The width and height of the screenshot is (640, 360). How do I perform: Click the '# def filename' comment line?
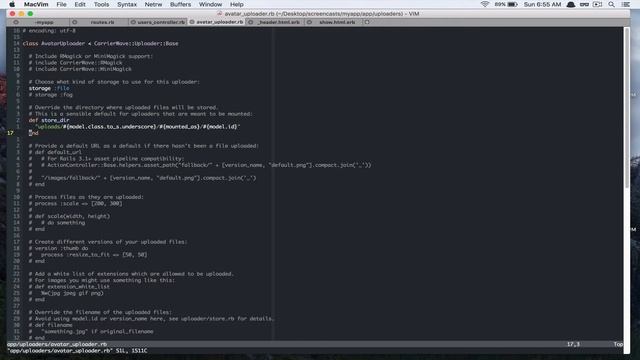pyautogui.click(x=51, y=325)
